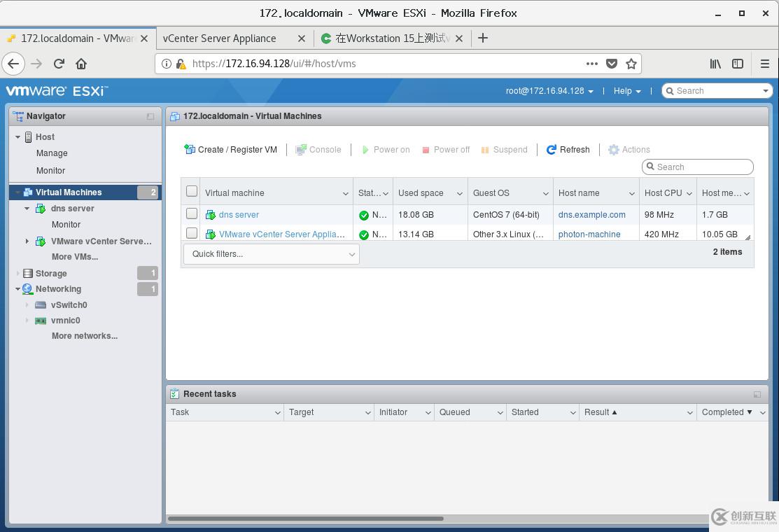Viewport: 779px width, 532px height.
Task: Click the dns server VM icon in table
Action: [211, 215]
